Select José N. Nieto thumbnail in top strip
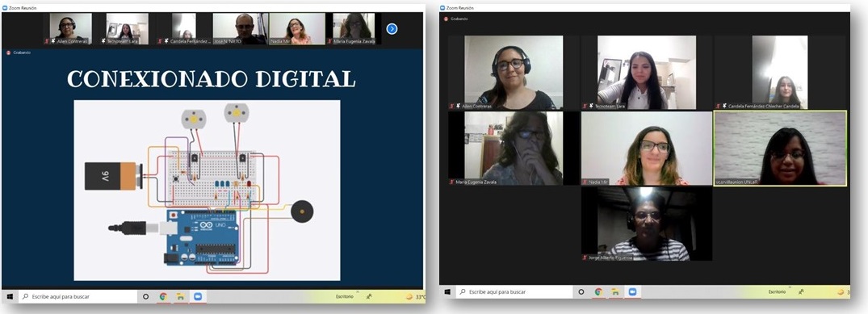The height and width of the screenshot is (314, 868). click(241, 29)
